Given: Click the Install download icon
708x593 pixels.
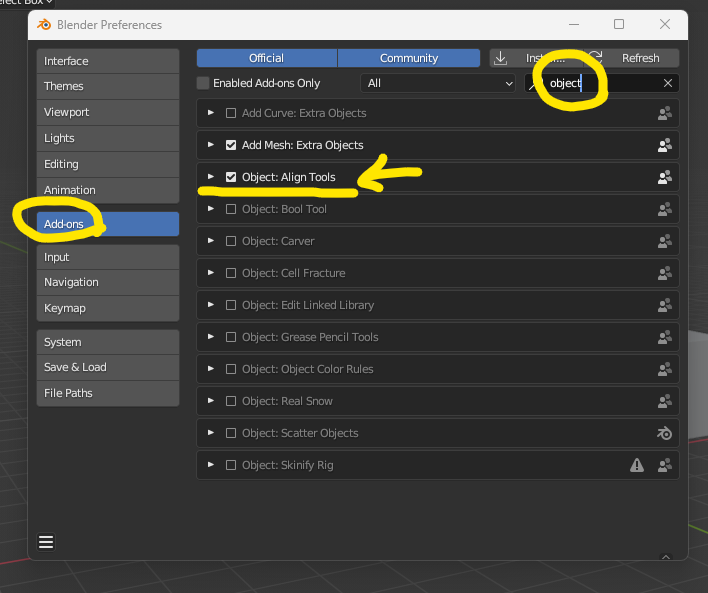Looking at the screenshot, I should (500, 58).
